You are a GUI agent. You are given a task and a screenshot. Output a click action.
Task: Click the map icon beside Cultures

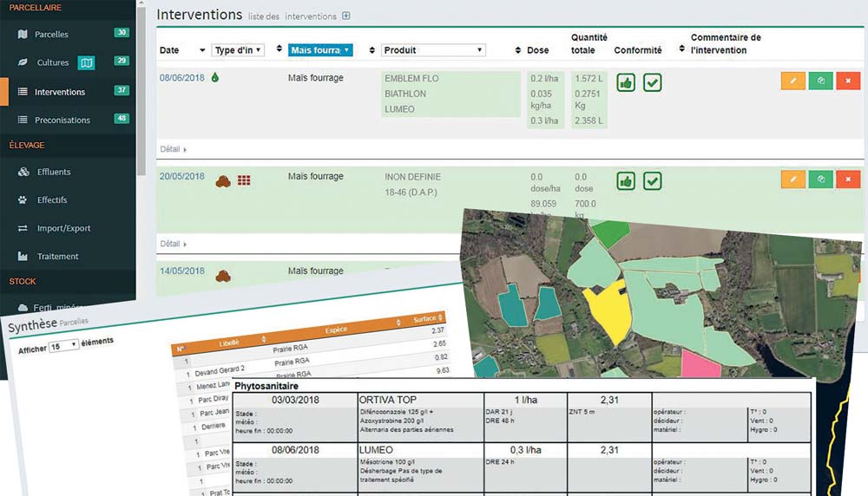point(86,63)
